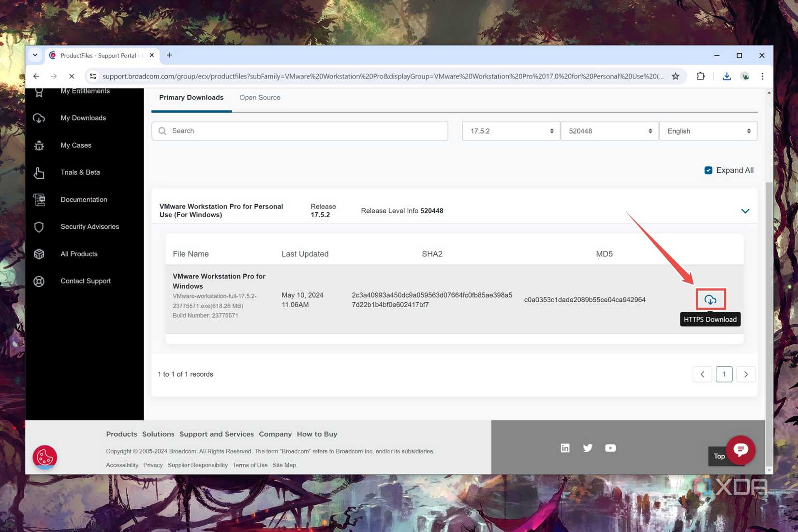Image resolution: width=798 pixels, height=532 pixels.
Task: View site information icon in address bar
Action: pyautogui.click(x=93, y=76)
